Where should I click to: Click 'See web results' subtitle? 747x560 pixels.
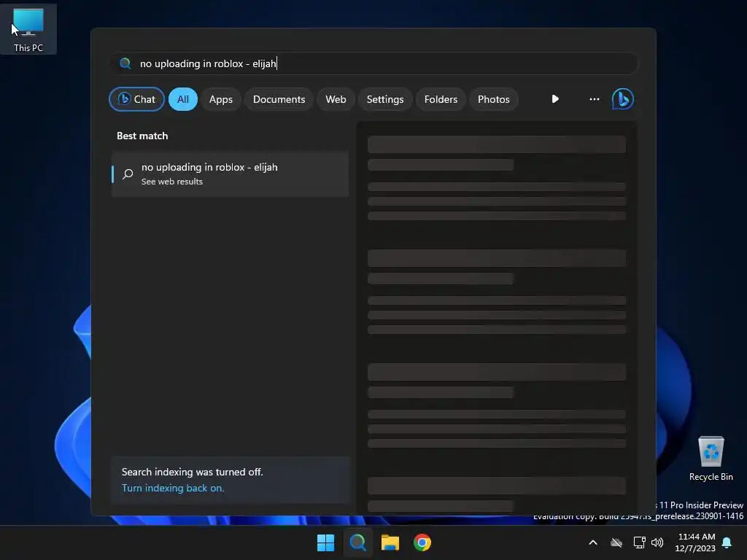point(172,182)
